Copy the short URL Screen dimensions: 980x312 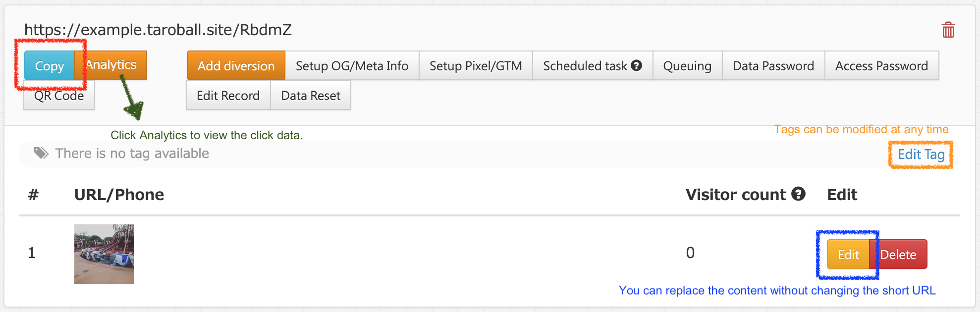click(50, 66)
